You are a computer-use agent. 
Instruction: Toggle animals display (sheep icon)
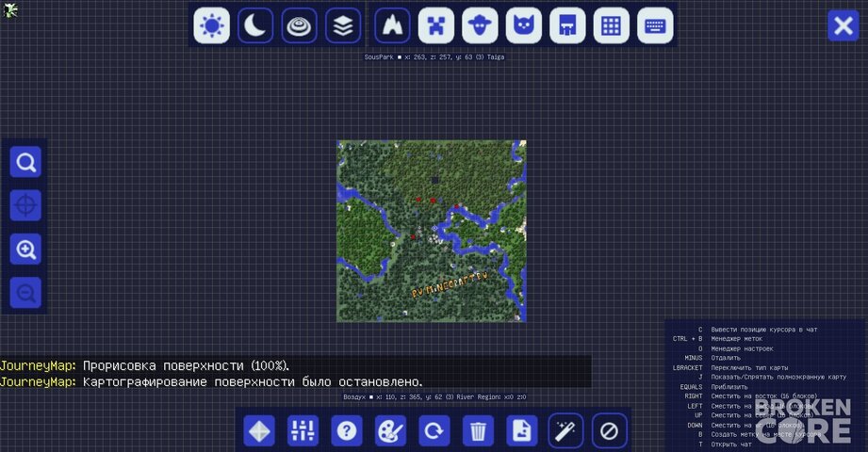point(480,25)
